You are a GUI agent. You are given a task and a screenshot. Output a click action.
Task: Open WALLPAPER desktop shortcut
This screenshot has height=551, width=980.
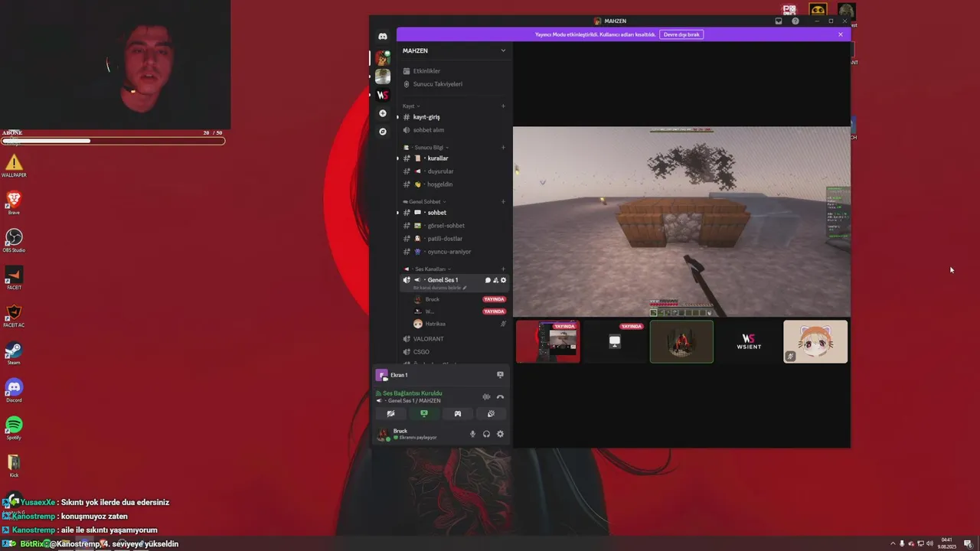click(x=14, y=165)
